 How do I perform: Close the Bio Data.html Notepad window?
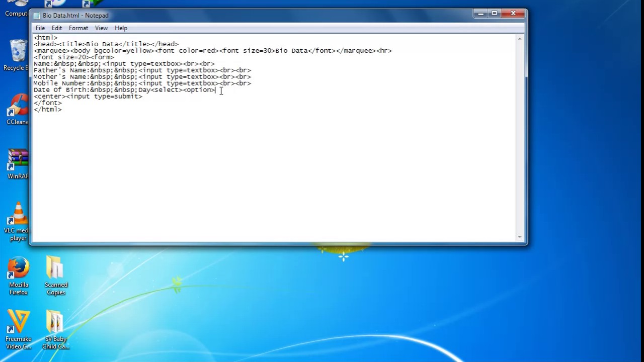513,14
